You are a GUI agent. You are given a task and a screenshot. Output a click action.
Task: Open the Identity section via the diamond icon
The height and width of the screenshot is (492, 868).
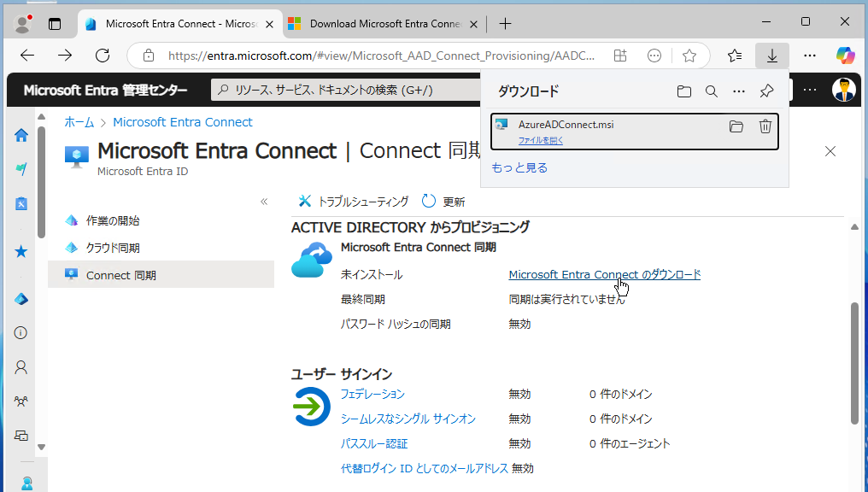20,299
